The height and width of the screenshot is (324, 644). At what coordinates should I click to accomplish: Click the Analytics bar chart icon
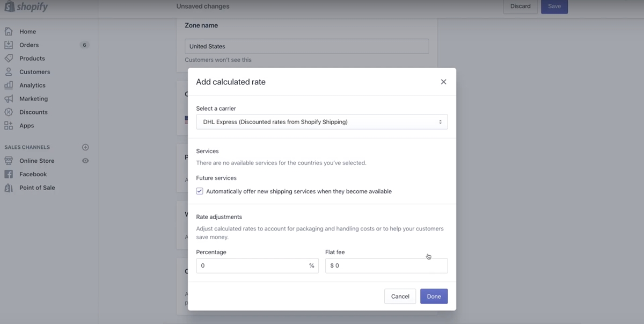click(x=9, y=85)
